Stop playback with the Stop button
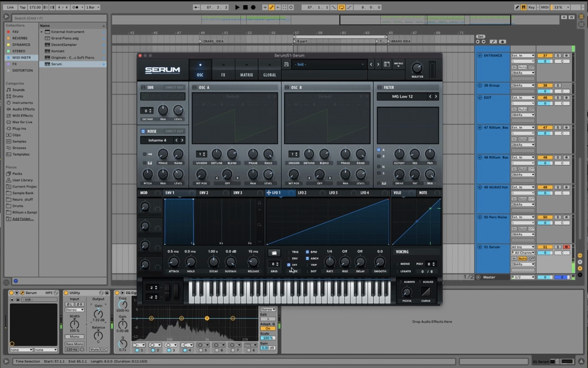The height and width of the screenshot is (368, 588). click(245, 7)
